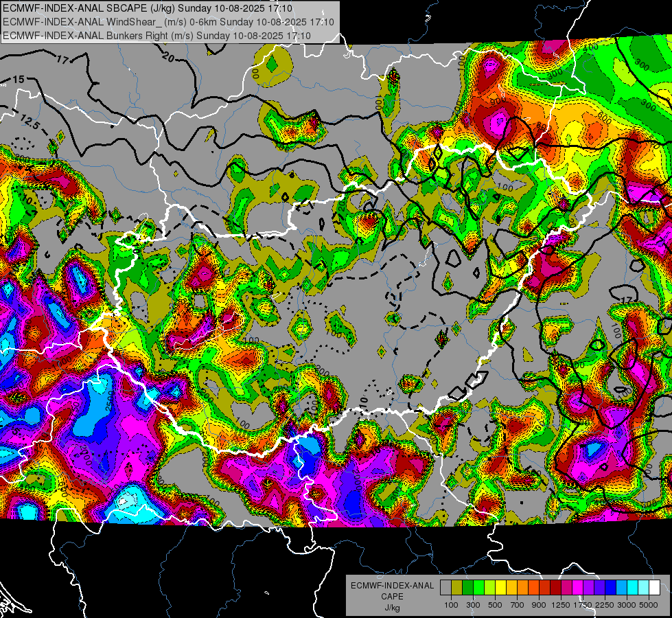Click the 300 legend tick value

click(473, 605)
